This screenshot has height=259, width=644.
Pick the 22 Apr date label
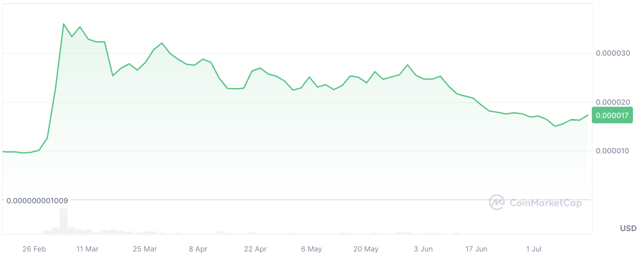coord(255,249)
